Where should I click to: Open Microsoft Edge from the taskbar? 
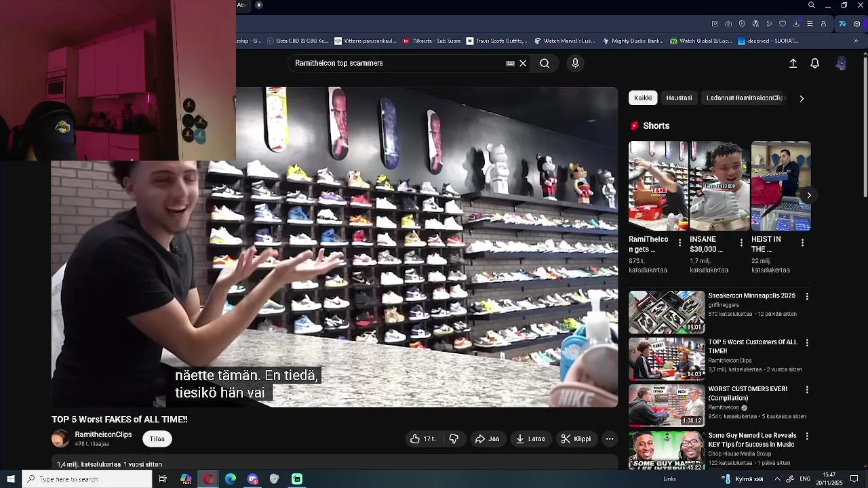point(231,479)
